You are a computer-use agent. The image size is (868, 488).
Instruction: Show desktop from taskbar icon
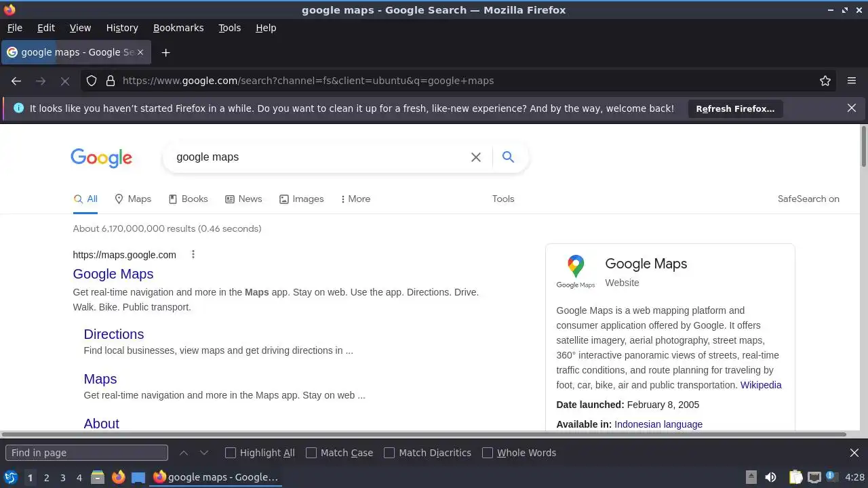(x=138, y=477)
